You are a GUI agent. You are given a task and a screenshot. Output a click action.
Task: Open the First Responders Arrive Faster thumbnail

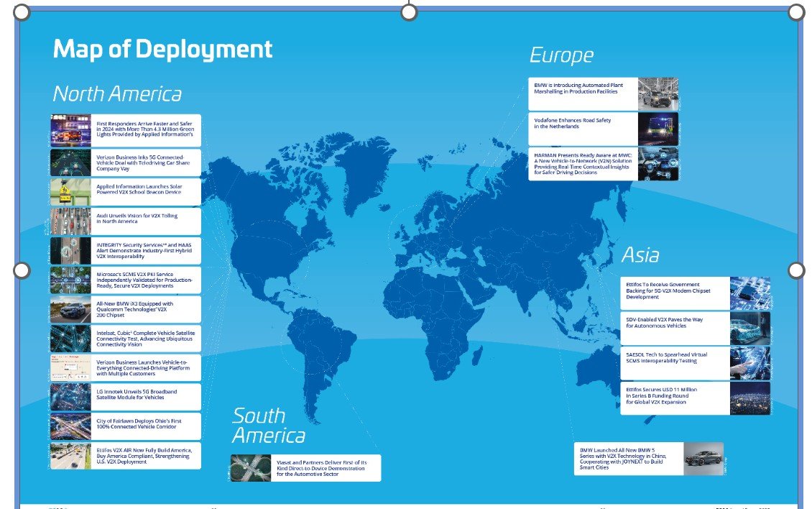pos(71,130)
